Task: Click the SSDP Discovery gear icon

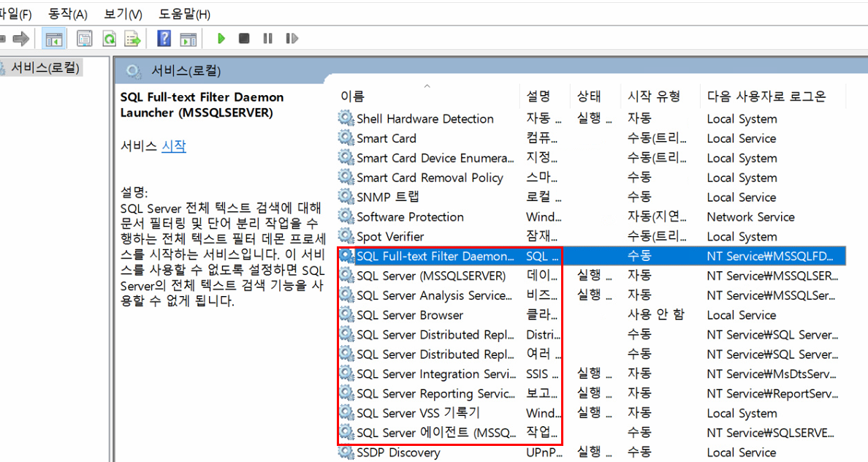Action: (346, 452)
